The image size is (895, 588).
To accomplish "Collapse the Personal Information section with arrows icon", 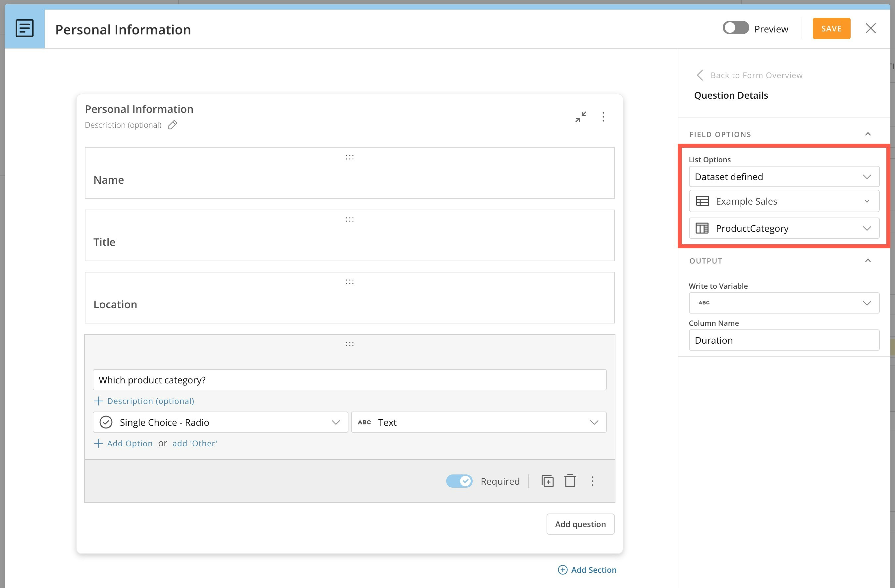I will [580, 117].
